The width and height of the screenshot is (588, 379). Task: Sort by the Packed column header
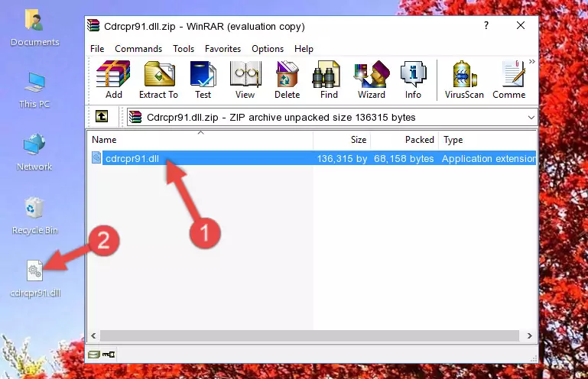pyautogui.click(x=404, y=140)
